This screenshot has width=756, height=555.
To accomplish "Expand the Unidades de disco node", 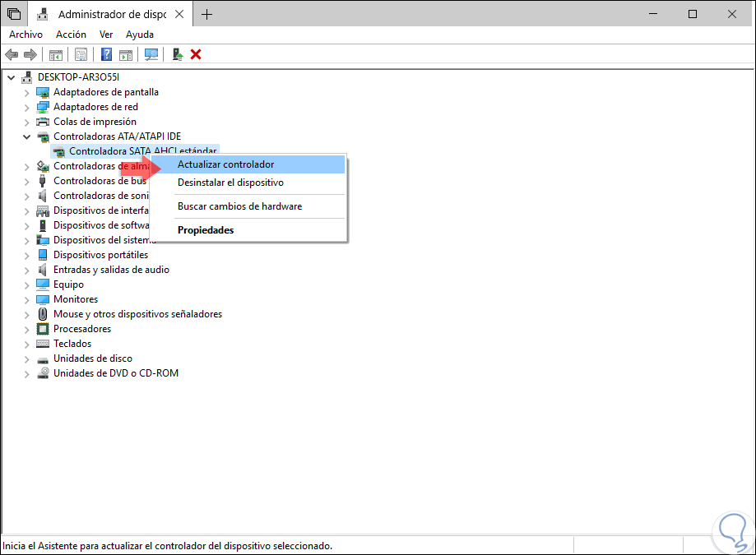I will point(26,359).
